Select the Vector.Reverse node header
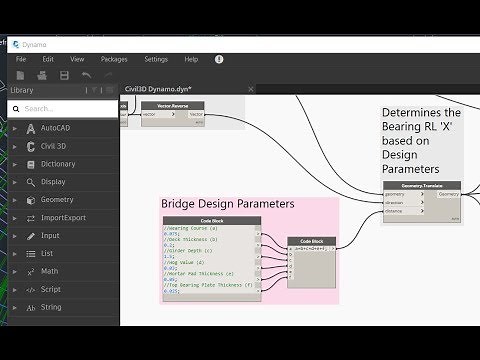 coord(173,106)
